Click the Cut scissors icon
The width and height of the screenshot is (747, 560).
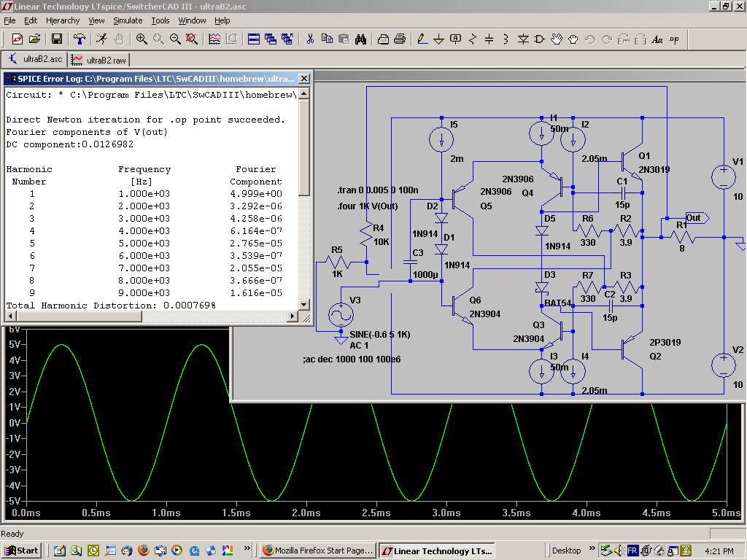pos(310,39)
